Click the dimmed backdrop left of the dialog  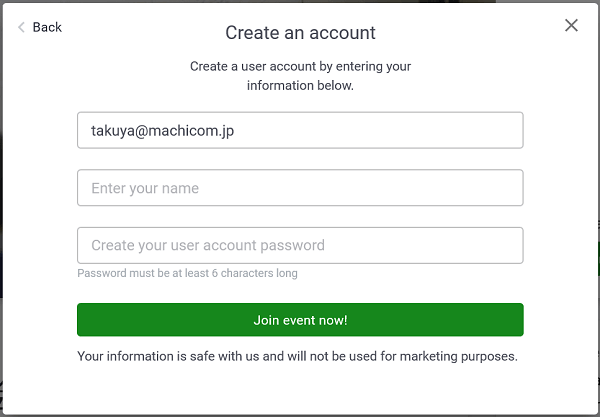pos(1,200)
